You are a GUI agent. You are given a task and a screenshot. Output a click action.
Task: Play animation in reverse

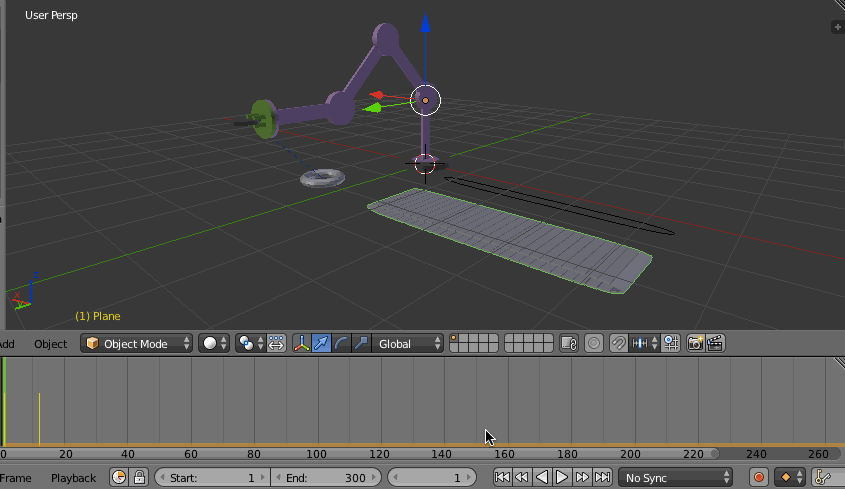tap(542, 477)
